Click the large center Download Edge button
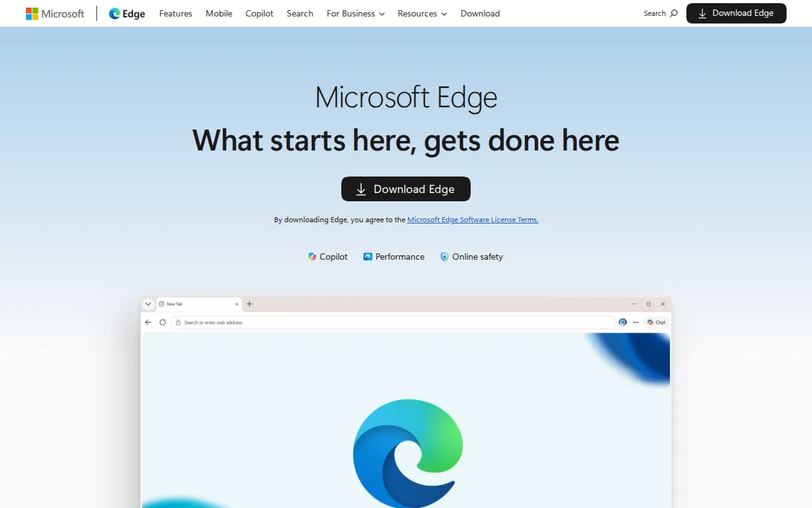Image resolution: width=812 pixels, height=508 pixels. click(406, 189)
